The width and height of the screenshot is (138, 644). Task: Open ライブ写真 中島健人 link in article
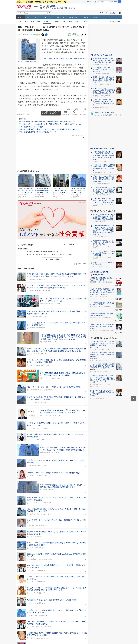63,58
